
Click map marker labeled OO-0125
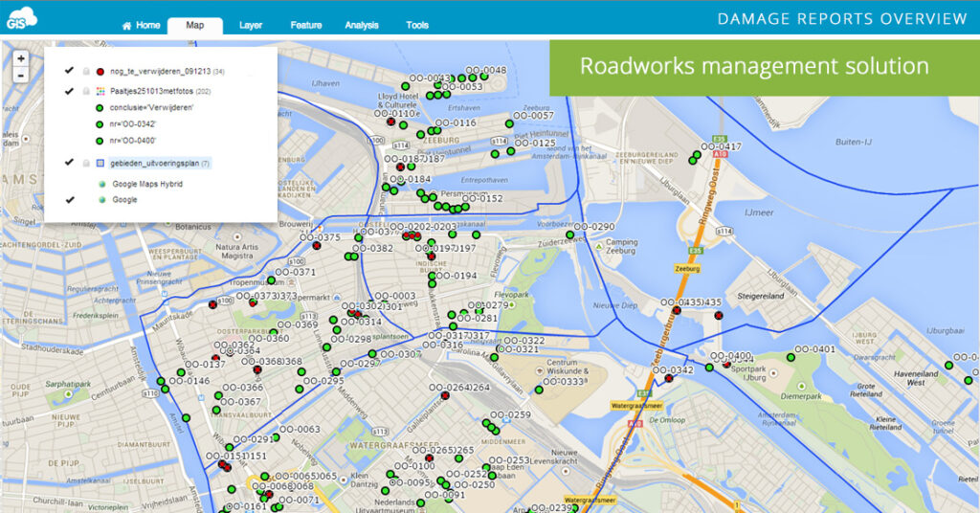(511, 151)
